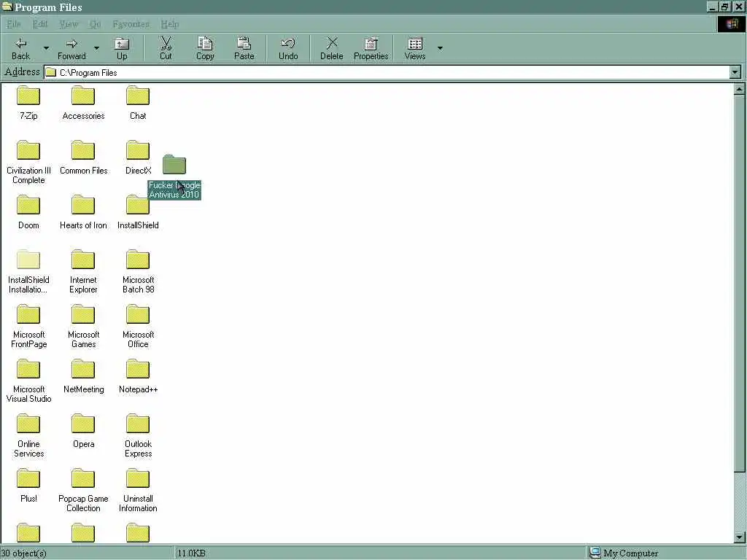Go back with the Back toolbar button

(20, 49)
